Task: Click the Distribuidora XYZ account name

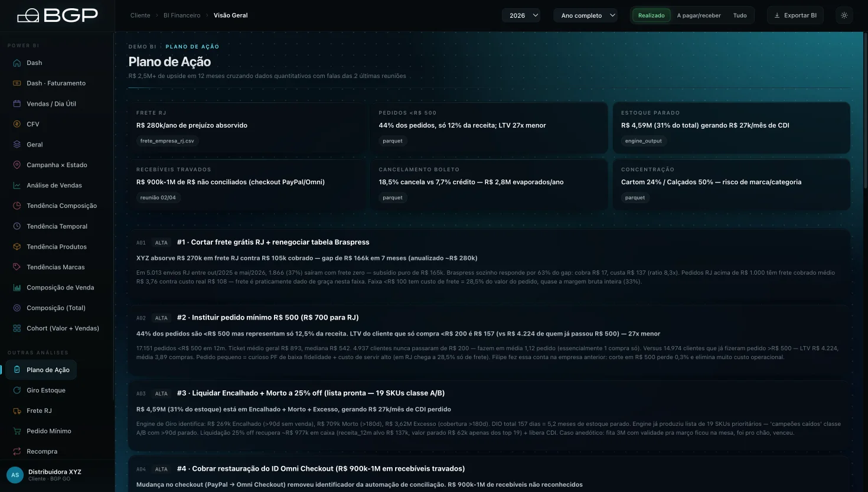Action: tap(55, 472)
